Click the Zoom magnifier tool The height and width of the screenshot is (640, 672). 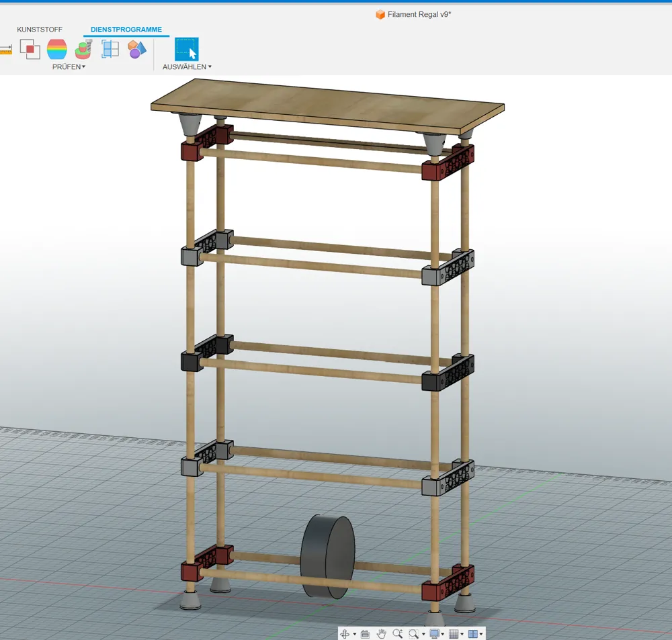point(397,633)
